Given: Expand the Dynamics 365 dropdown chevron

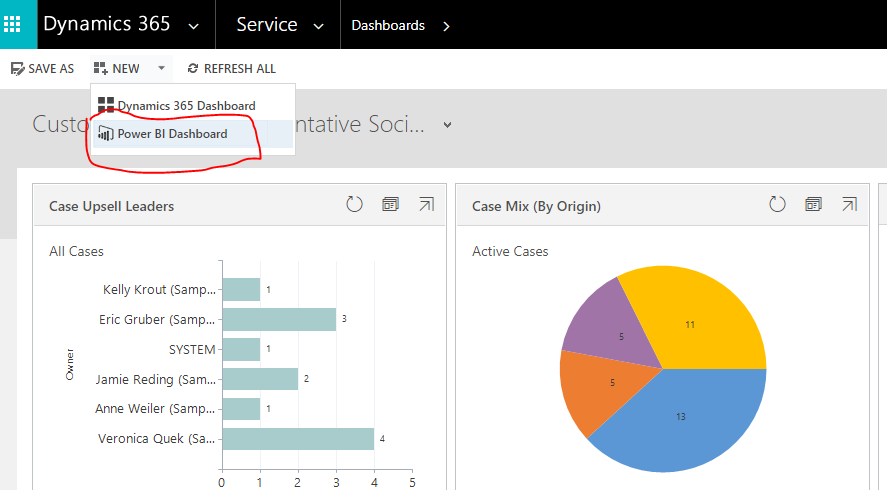Looking at the screenshot, I should (x=193, y=26).
